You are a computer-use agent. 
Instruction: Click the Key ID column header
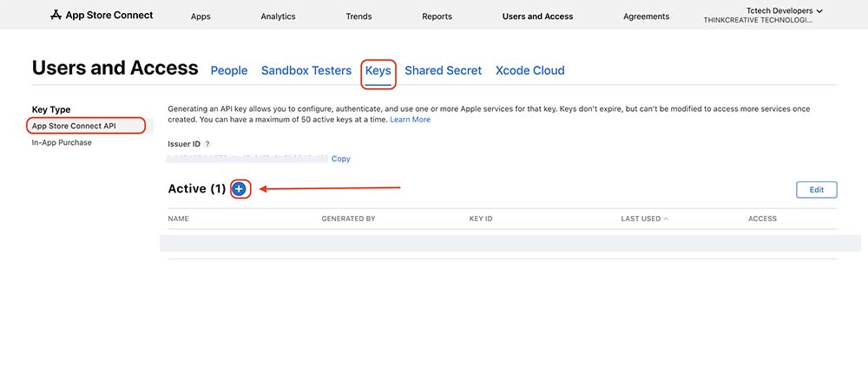481,219
